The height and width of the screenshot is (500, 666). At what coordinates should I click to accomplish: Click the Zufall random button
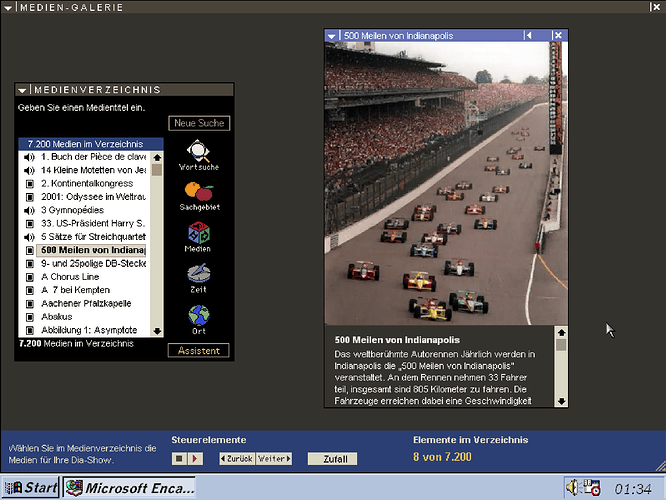pos(332,459)
